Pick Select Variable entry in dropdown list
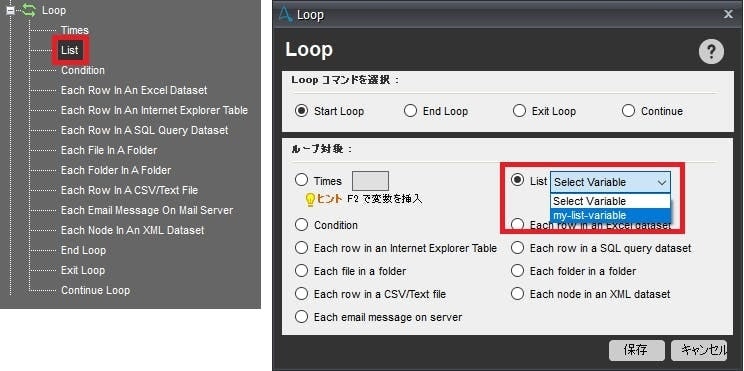The width and height of the screenshot is (744, 371). 610,201
